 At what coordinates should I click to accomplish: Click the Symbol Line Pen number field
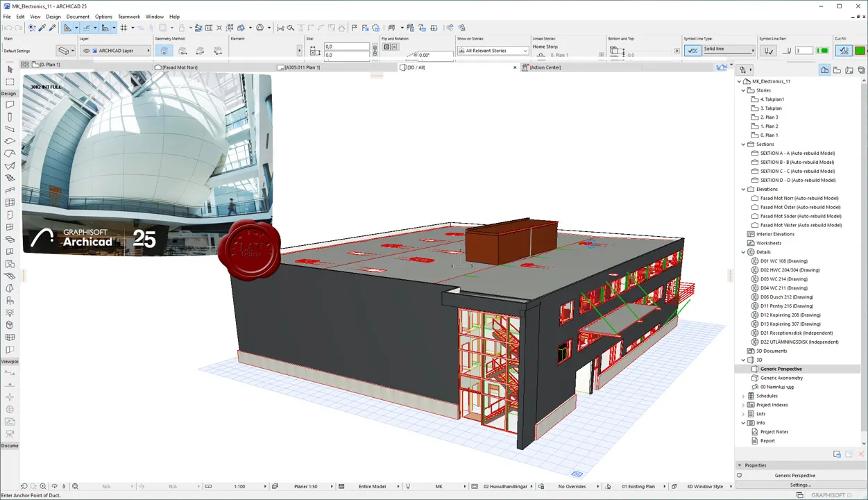click(x=804, y=51)
